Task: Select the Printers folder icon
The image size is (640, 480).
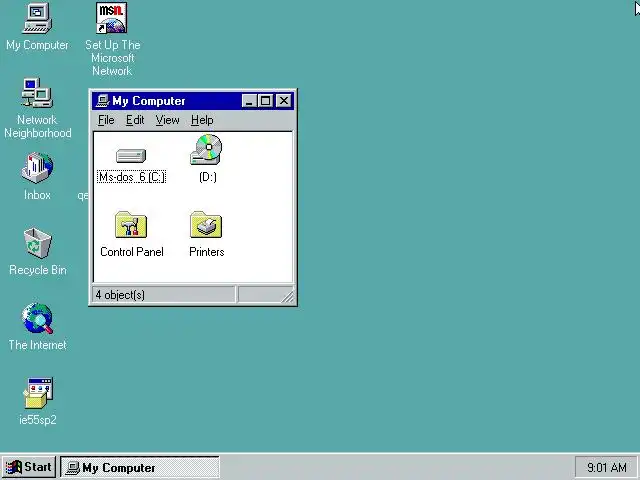Action: [x=206, y=224]
